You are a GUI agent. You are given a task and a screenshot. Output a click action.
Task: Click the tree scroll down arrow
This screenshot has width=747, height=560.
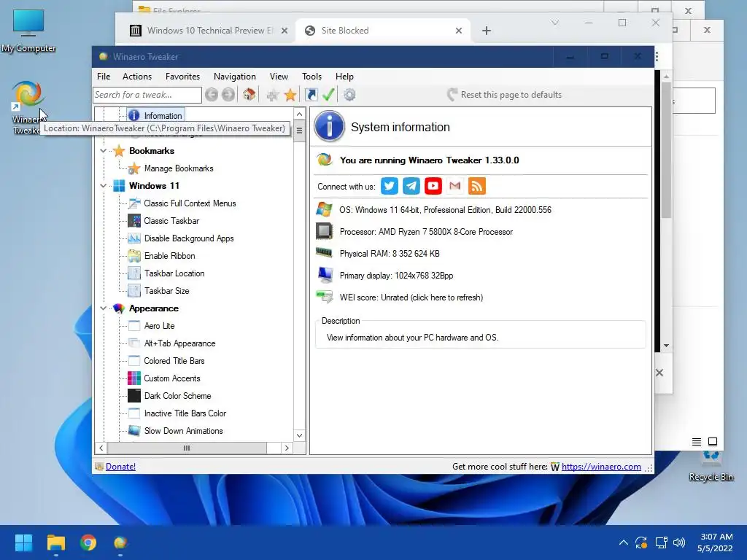[x=299, y=435]
